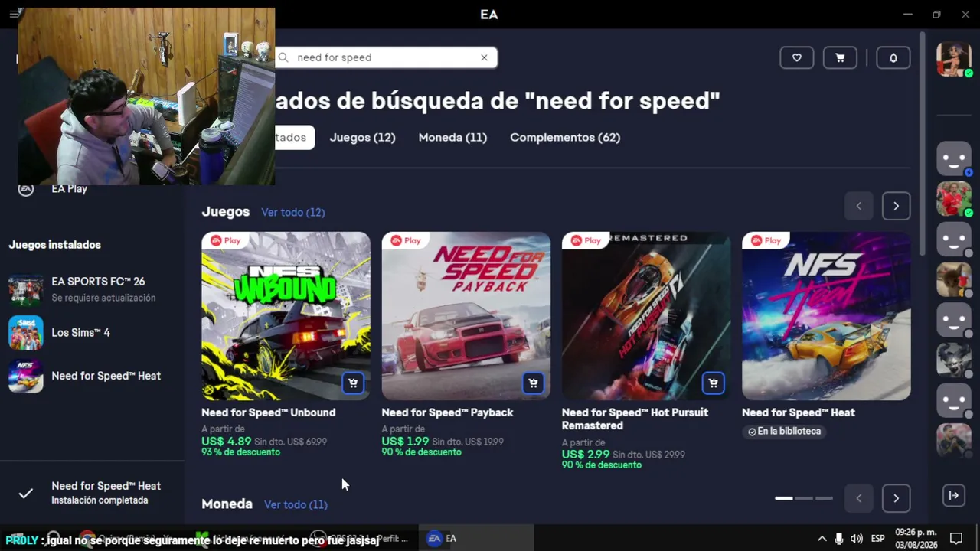Click the EA Play badge on the Payback card
Viewport: 980px width, 551px height.
tap(406, 240)
